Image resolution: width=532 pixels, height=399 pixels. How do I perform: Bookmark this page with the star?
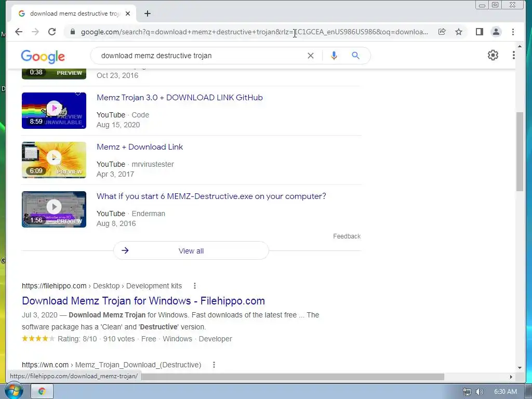[459, 32]
